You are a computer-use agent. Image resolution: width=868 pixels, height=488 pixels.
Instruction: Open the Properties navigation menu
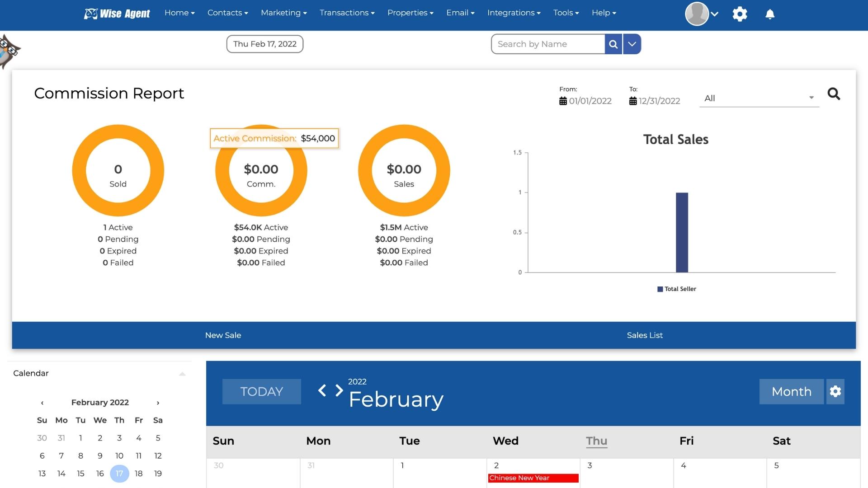[x=410, y=13]
